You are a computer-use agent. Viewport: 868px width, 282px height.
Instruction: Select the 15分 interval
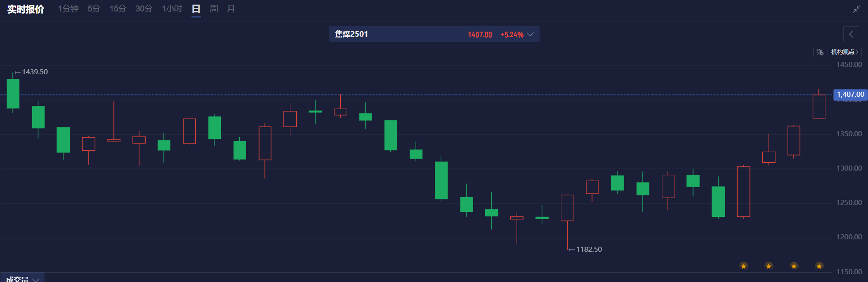118,9
